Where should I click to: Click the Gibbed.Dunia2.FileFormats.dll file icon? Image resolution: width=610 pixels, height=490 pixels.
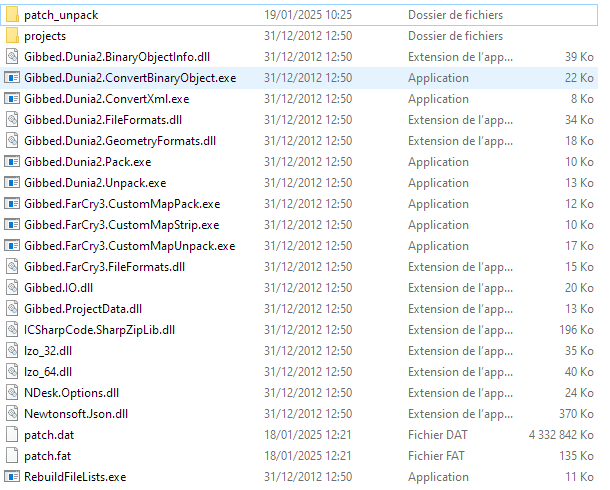point(12,120)
